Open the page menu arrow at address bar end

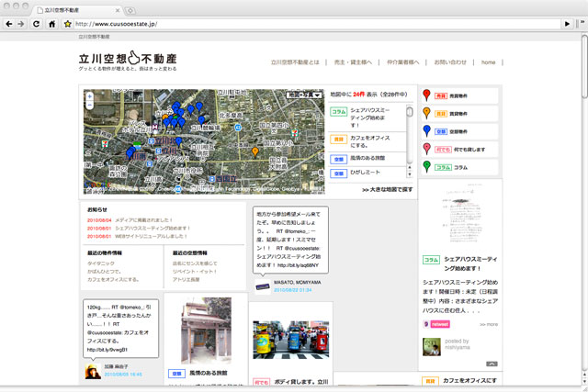pos(567,24)
